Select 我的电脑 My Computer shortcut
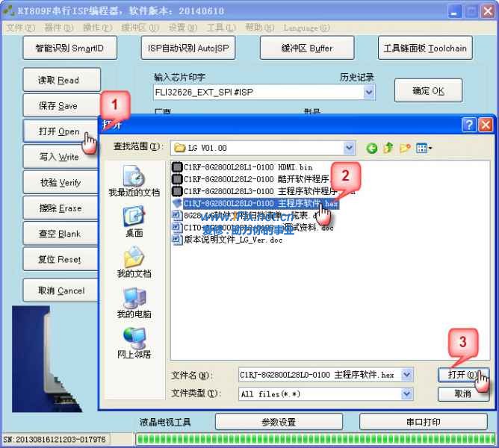 134,303
